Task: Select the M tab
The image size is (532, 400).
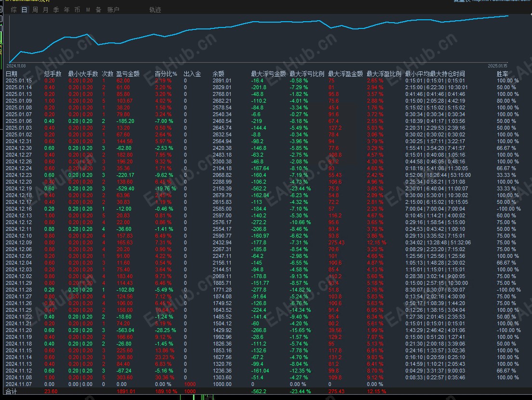Action: 88,10
